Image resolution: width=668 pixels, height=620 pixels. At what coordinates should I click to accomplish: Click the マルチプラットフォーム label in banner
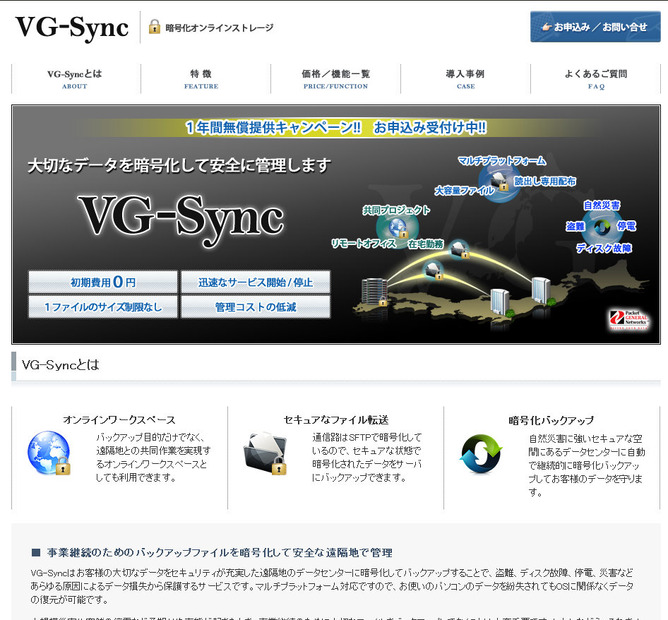point(502,161)
